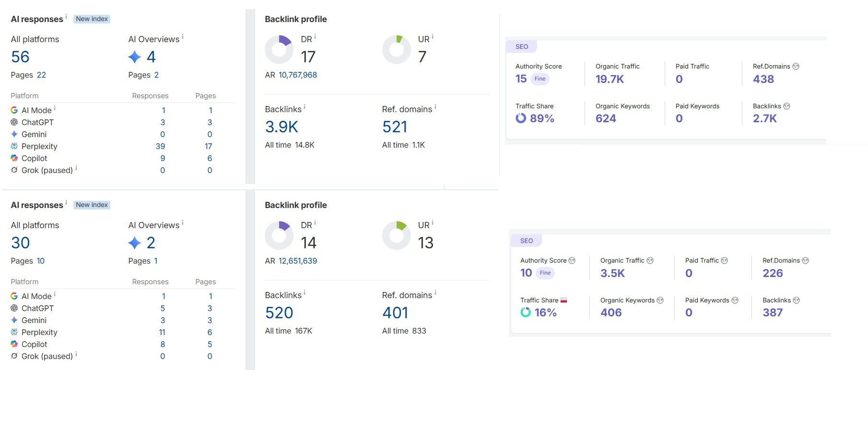868x428 pixels.
Task: Click the Fine badge next to score 15
Action: pos(540,79)
